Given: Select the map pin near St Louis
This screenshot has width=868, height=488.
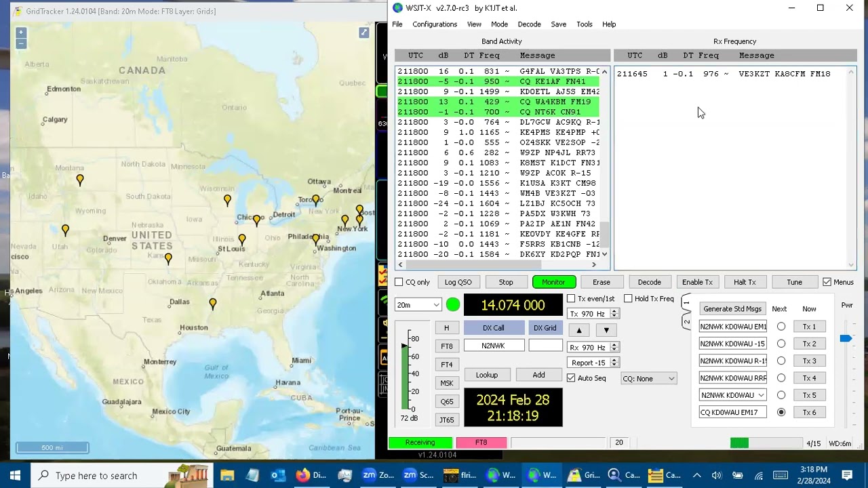Looking at the screenshot, I should point(242,239).
